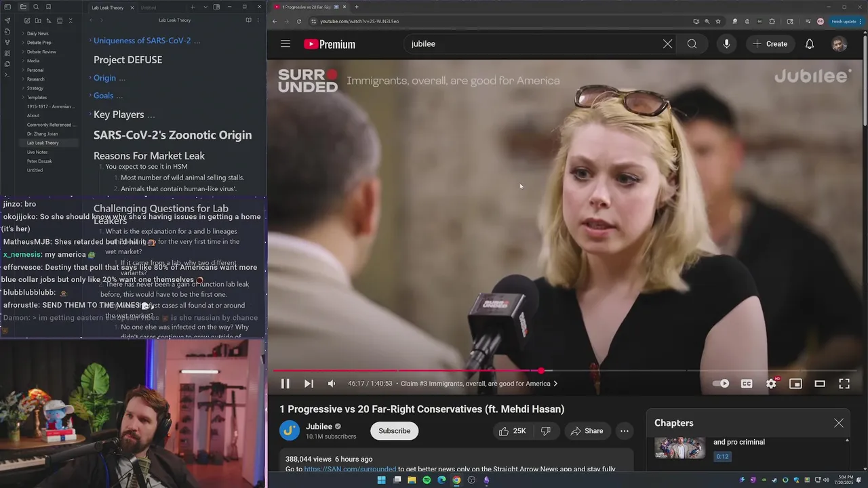Open the Bookmarks pane in Obsidian
The width and height of the screenshot is (868, 488).
click(49, 7)
